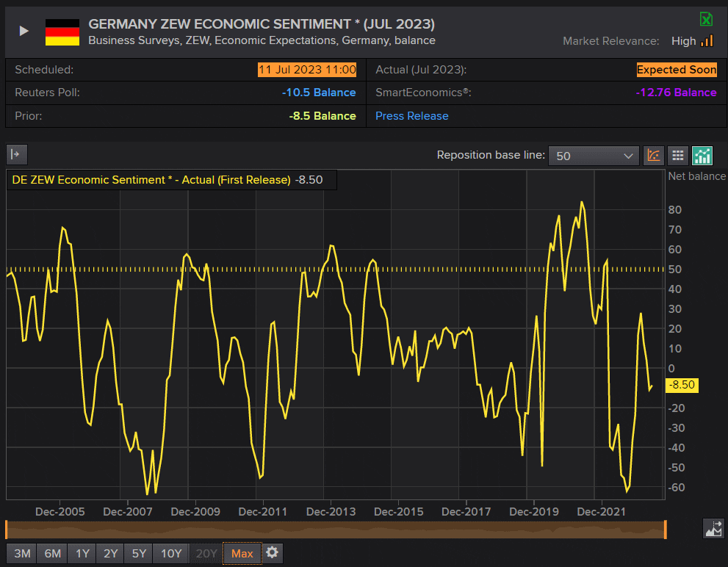
Task: Click the Reuters Poll -10.5 Balance value
Action: point(319,93)
